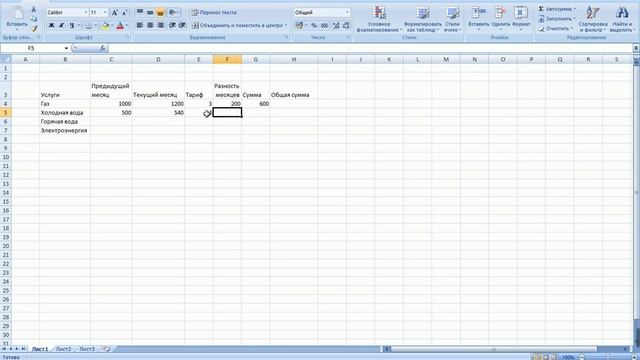
Task: Align text right
Action: (x=160, y=25)
